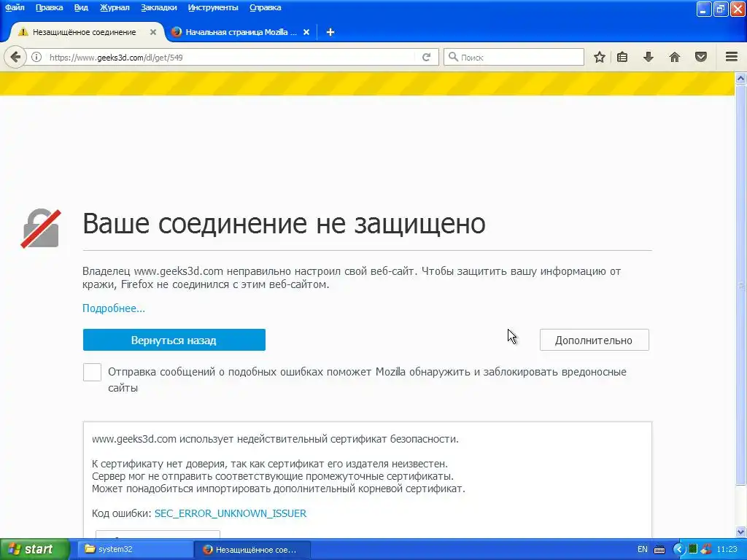Image resolution: width=747 pixels, height=560 pixels.
Task: Open the Файл menu
Action: [x=15, y=7]
